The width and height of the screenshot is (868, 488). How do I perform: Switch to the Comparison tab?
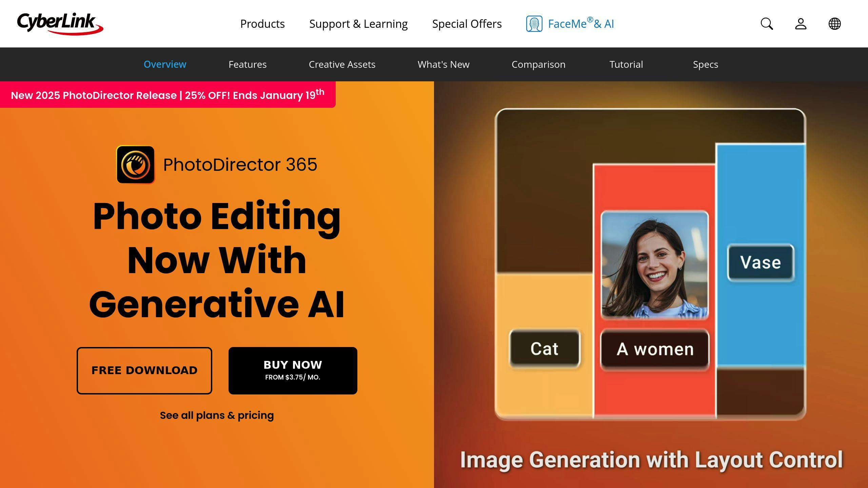tap(538, 64)
